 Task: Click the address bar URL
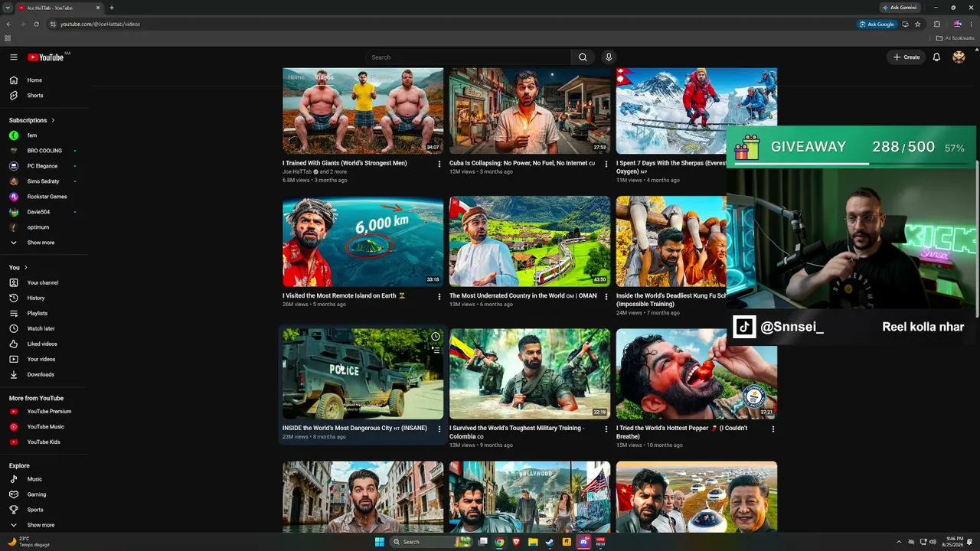100,24
